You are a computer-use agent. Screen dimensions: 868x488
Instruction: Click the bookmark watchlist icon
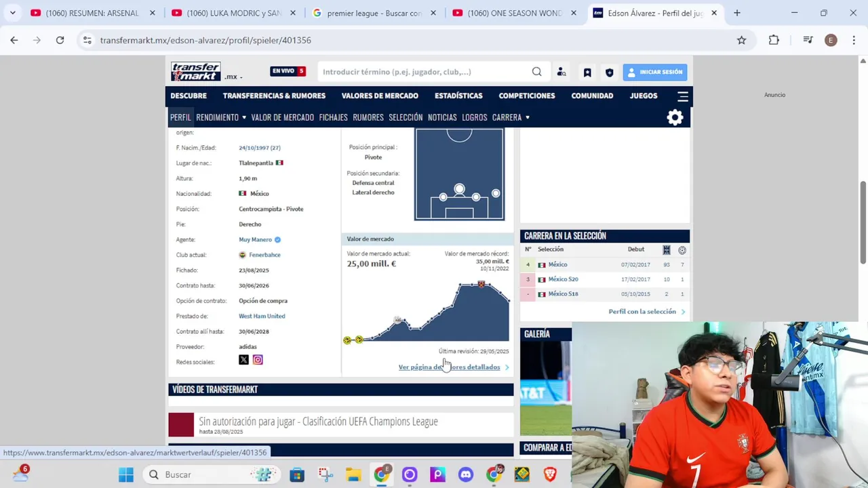tap(587, 72)
